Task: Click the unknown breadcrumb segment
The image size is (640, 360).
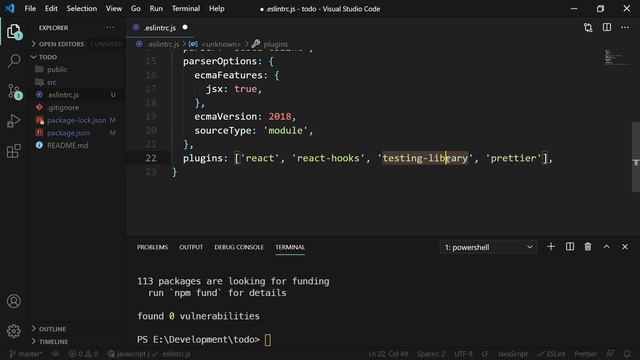Action: click(216, 44)
